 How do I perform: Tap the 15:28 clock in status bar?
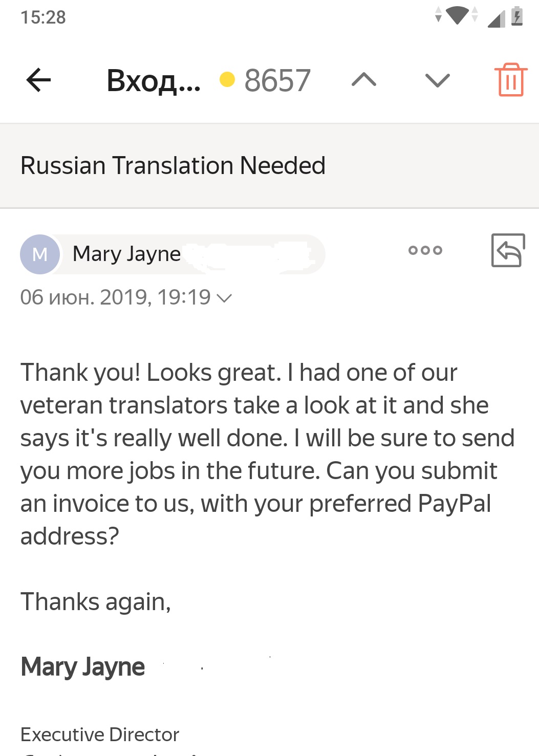43,17
